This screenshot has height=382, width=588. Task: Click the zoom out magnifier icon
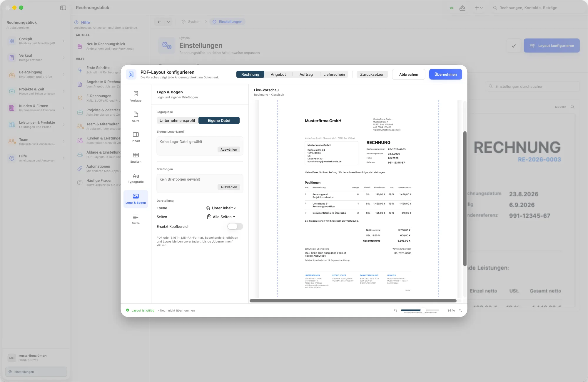pos(396,310)
